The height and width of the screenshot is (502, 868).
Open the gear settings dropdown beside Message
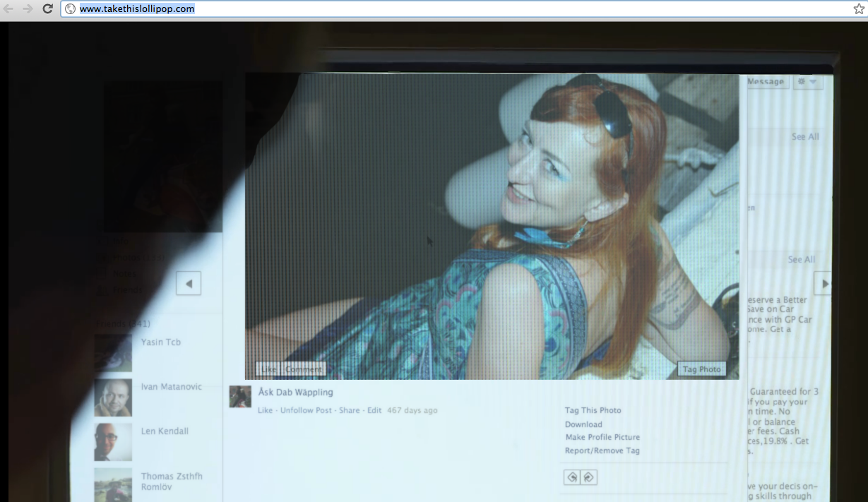point(808,82)
